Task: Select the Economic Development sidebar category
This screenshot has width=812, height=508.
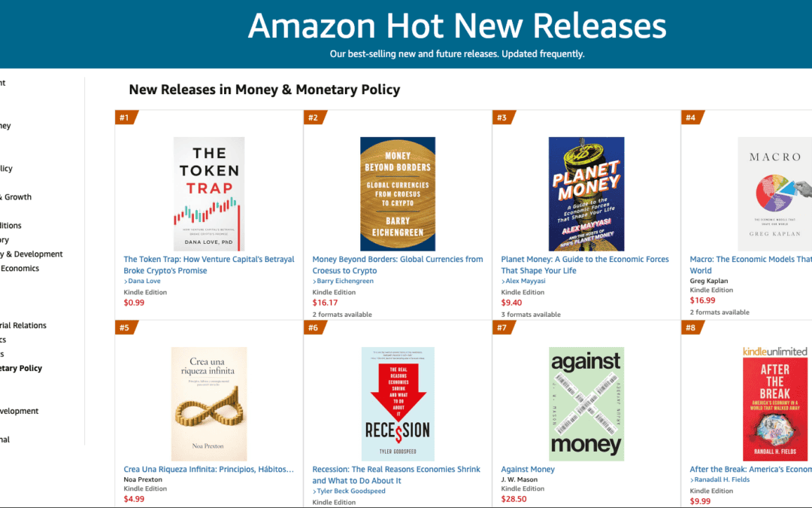Action: (20, 411)
